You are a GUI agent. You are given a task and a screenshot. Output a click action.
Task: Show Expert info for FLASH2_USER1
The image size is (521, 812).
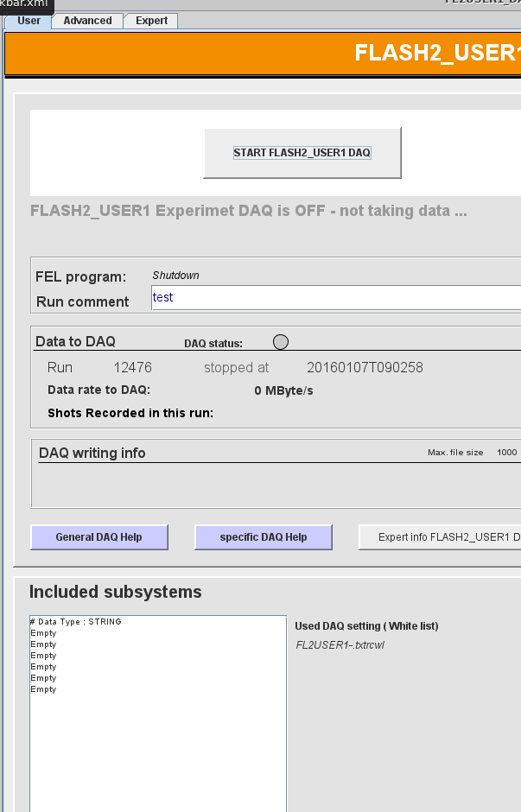pos(440,537)
